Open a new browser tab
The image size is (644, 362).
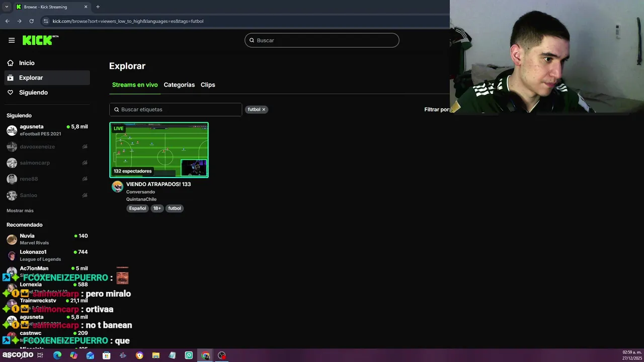click(98, 7)
